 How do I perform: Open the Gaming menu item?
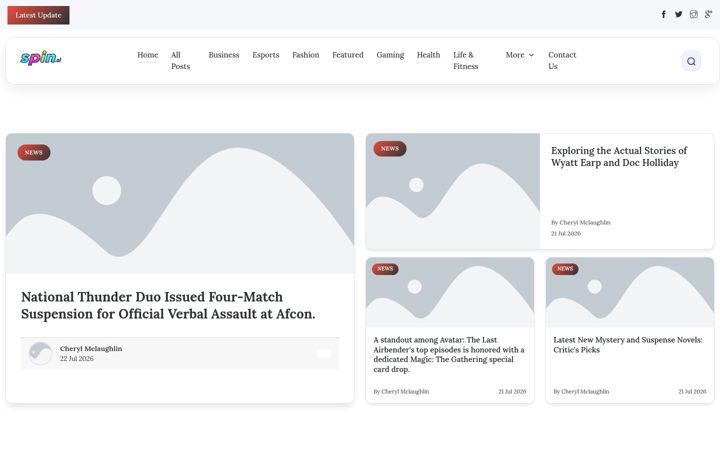[x=390, y=55]
